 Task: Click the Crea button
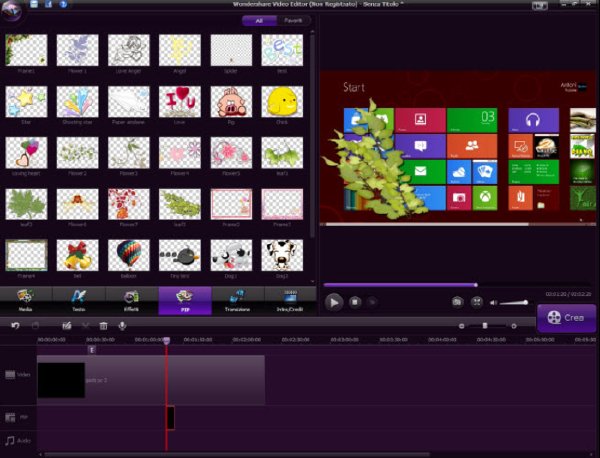coord(566,318)
